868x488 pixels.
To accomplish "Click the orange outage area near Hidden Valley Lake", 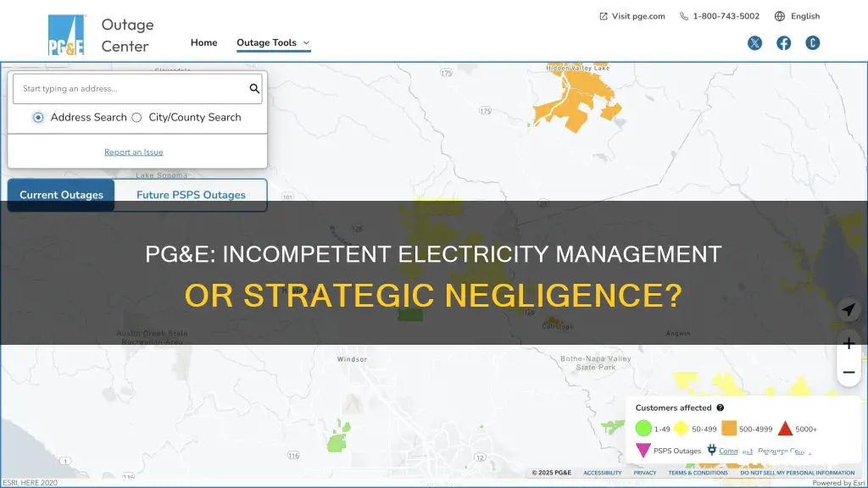I will [578, 100].
